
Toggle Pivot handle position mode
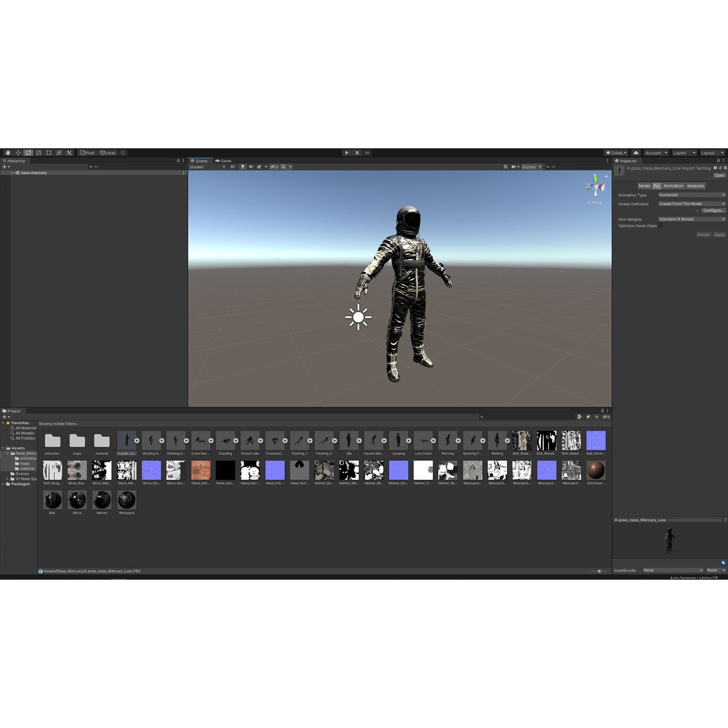88,153
